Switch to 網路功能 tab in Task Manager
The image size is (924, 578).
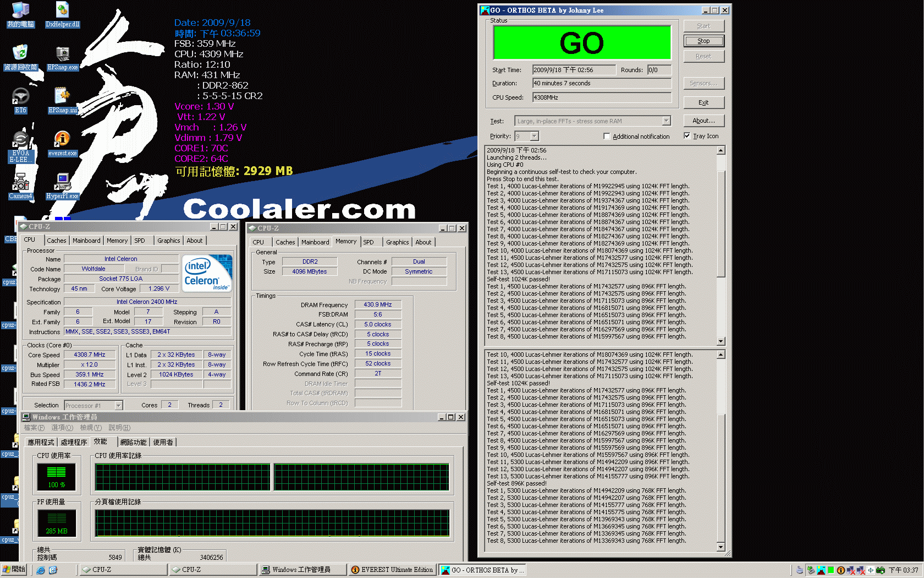(133, 442)
